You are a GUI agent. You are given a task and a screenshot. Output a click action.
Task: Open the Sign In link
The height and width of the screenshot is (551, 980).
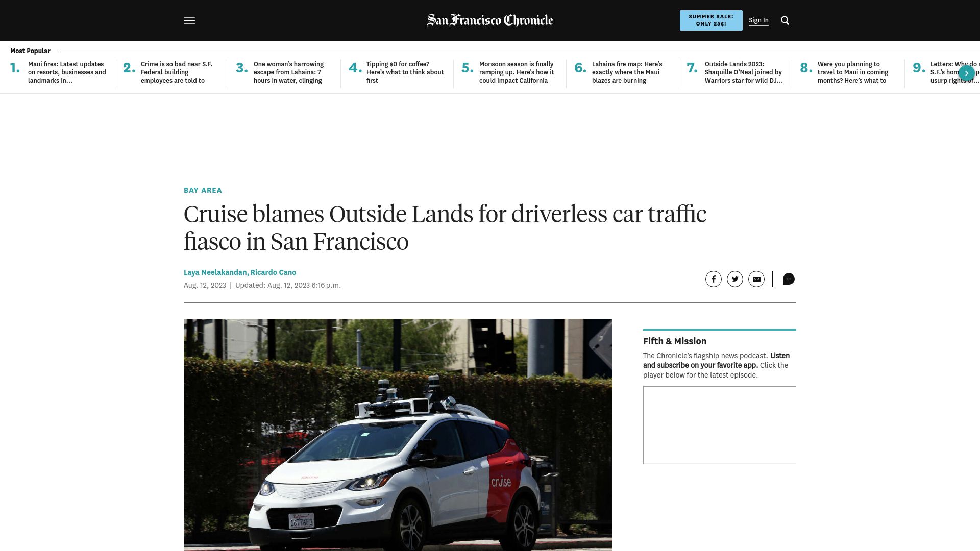pos(758,20)
